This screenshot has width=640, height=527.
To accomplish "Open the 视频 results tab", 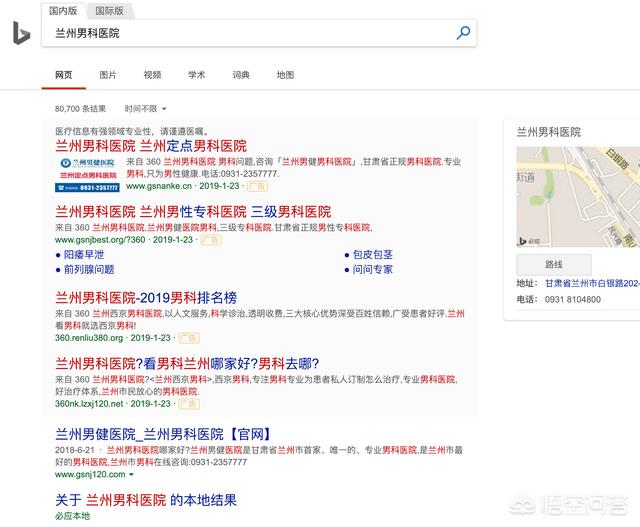I will [x=152, y=75].
